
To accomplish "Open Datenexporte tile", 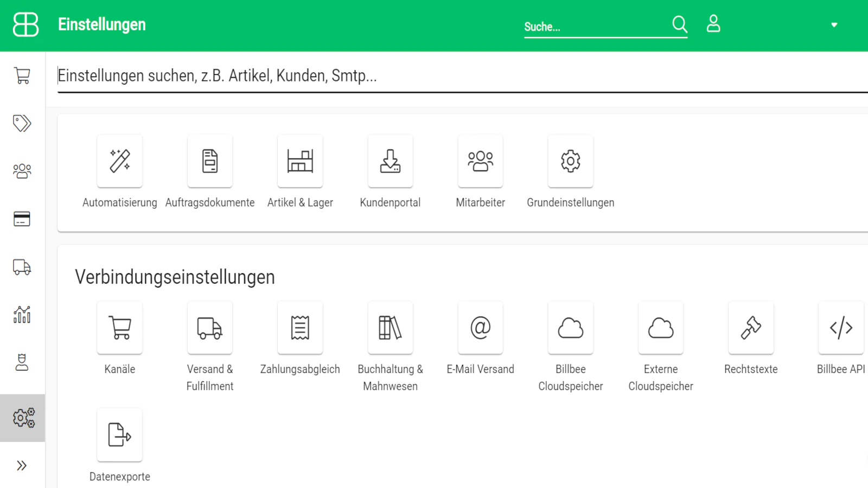I will click(120, 435).
